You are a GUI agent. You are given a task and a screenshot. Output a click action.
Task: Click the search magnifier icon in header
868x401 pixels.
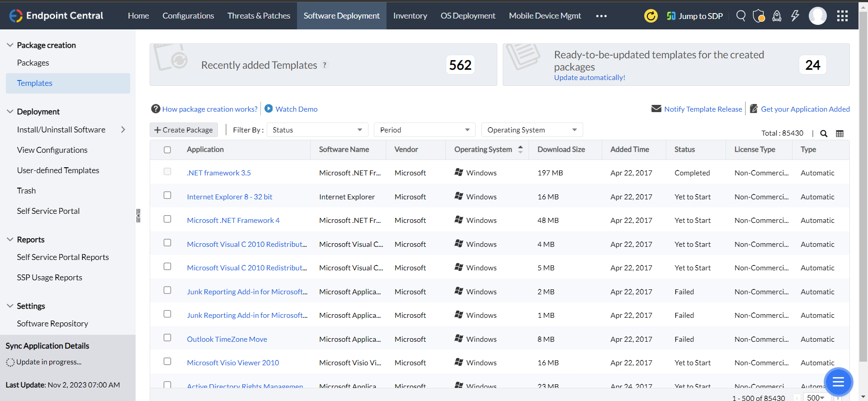[741, 16]
